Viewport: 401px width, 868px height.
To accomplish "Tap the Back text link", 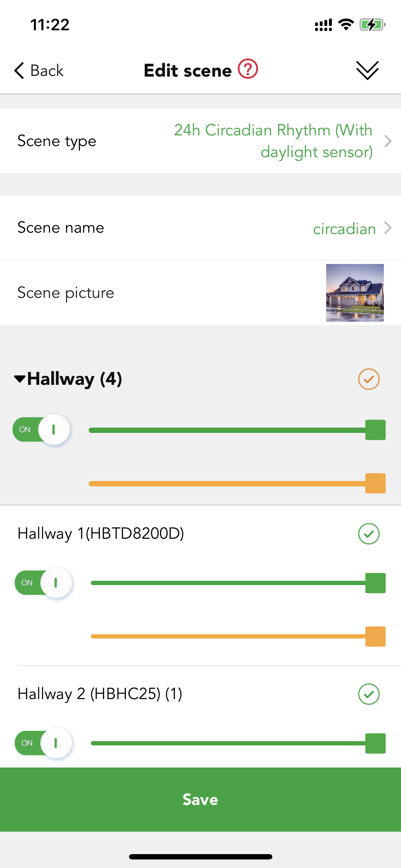I will pyautogui.click(x=47, y=71).
